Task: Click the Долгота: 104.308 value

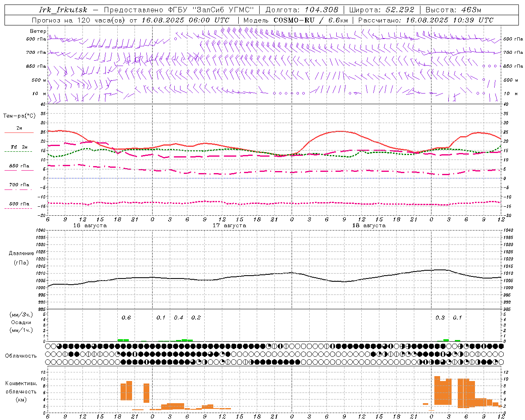Action: coord(302,10)
